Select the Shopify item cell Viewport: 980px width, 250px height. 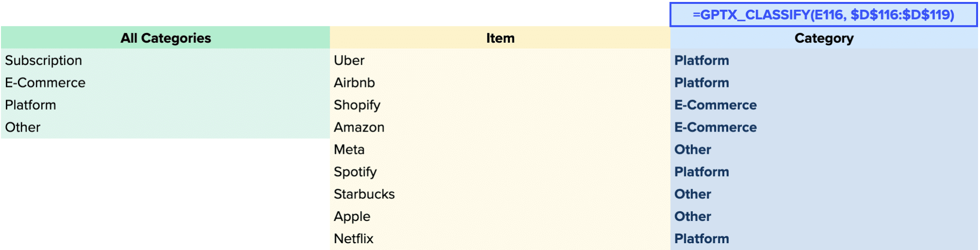[500, 105]
